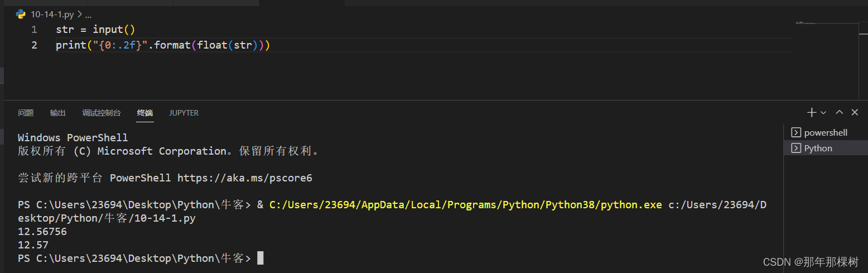This screenshot has height=273, width=868.
Task: Open the 调试控制台 debug console tab
Action: pos(102,113)
